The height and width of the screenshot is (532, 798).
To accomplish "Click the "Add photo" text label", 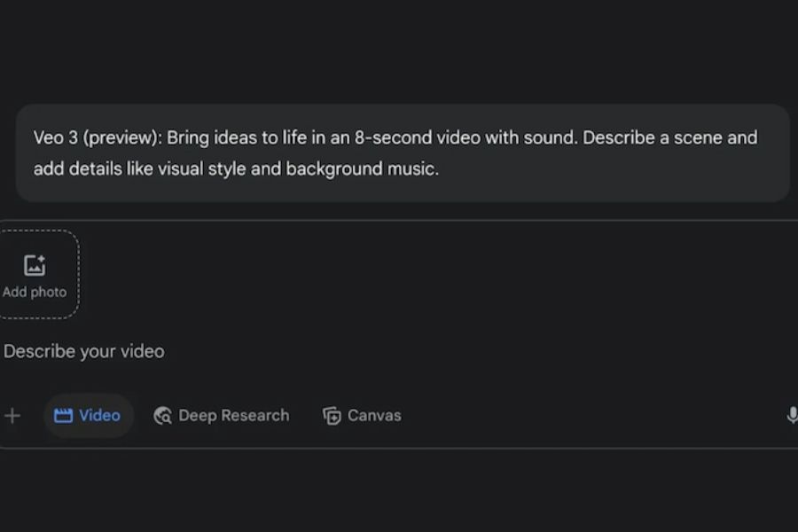I will coord(35,292).
